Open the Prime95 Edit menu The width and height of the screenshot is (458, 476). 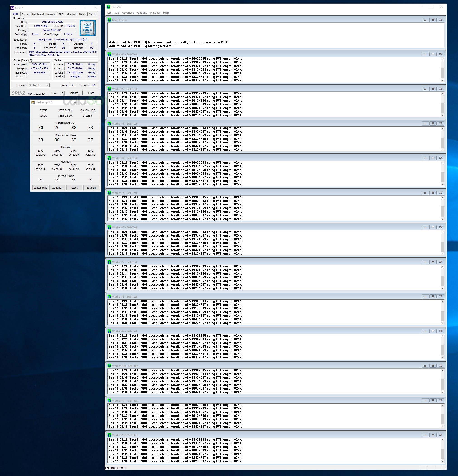[x=117, y=13]
